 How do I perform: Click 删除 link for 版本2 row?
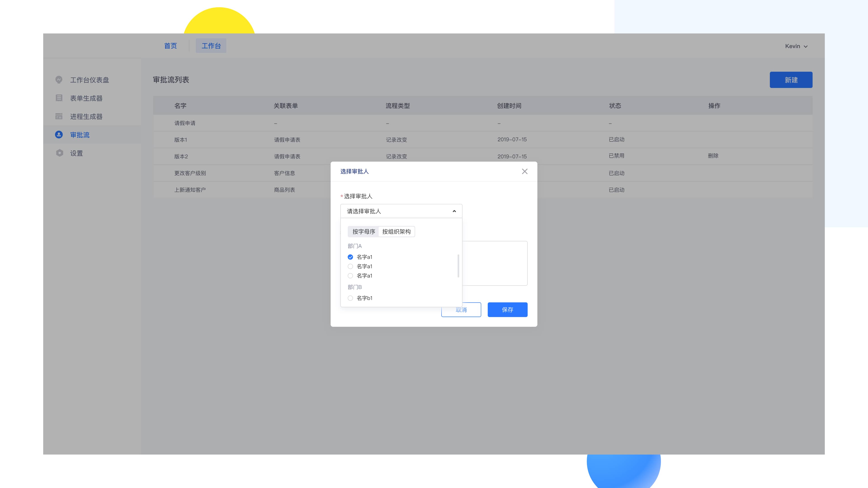(x=713, y=156)
